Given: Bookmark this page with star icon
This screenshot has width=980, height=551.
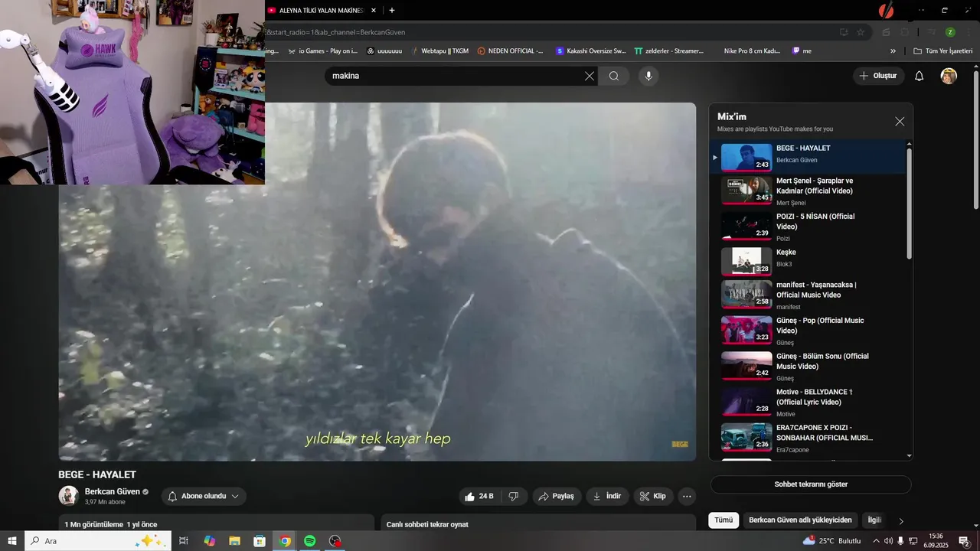Looking at the screenshot, I should click(861, 32).
